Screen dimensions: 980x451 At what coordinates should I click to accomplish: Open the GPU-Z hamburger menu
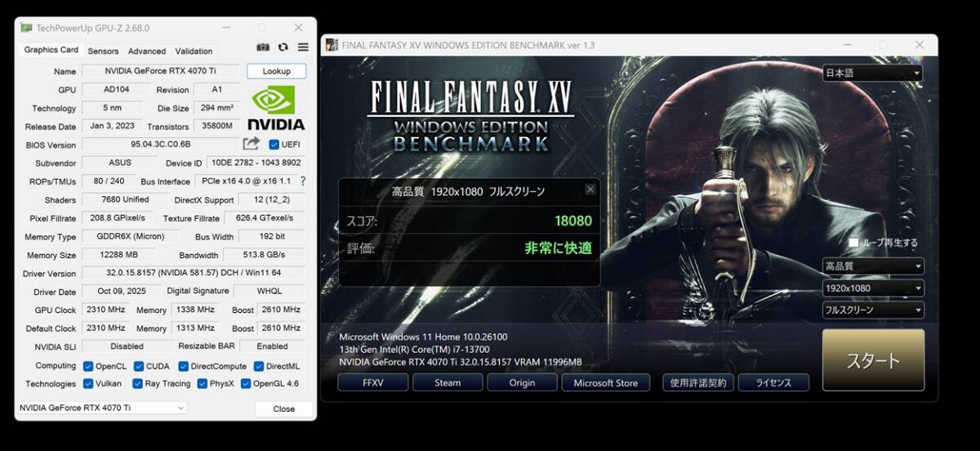coord(303,48)
